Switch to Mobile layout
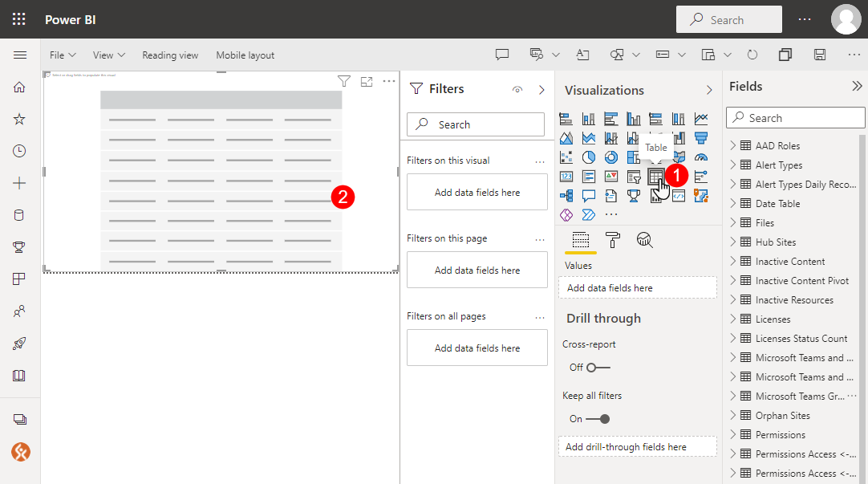Viewport: 868px width, 484px height. [245, 55]
